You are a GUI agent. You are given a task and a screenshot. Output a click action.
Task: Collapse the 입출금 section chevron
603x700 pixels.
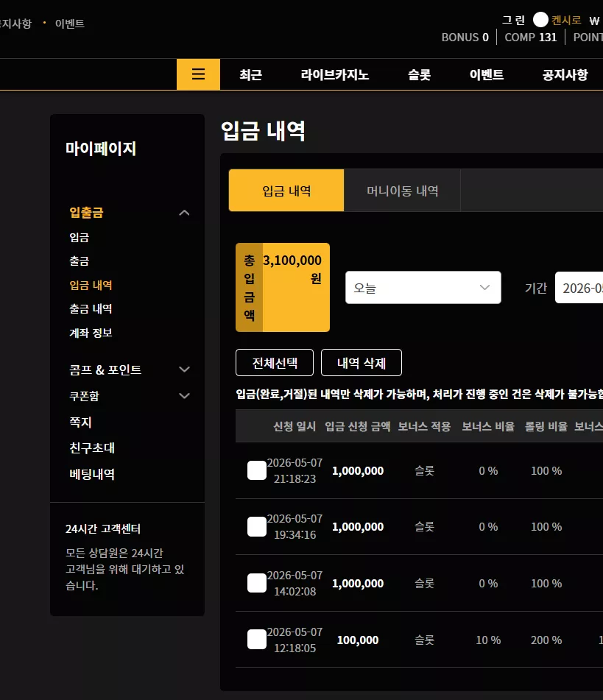pyautogui.click(x=184, y=213)
